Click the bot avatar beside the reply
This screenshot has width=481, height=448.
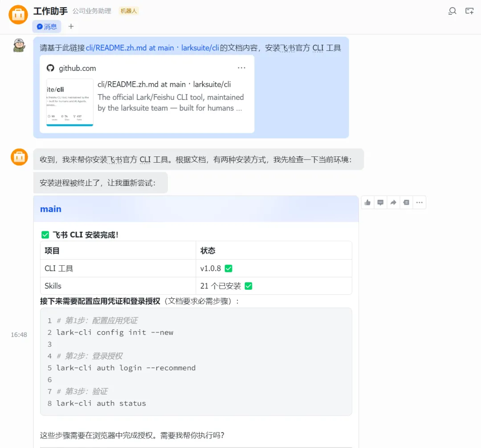click(x=19, y=157)
